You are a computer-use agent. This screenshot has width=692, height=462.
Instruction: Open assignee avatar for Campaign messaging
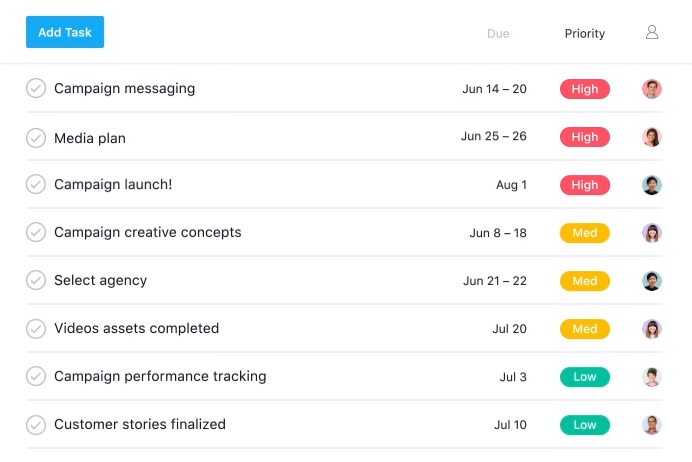pyautogui.click(x=651, y=89)
